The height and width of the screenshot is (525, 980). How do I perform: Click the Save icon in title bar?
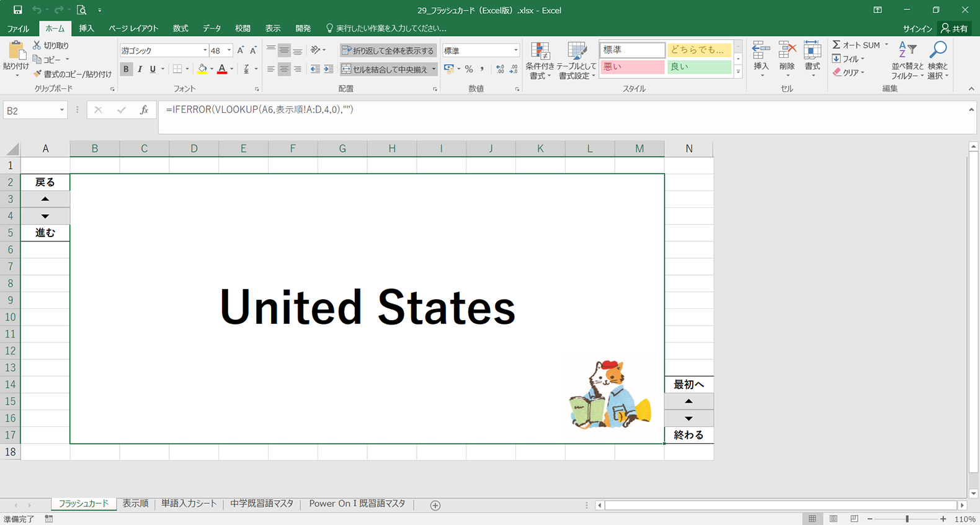click(17, 10)
